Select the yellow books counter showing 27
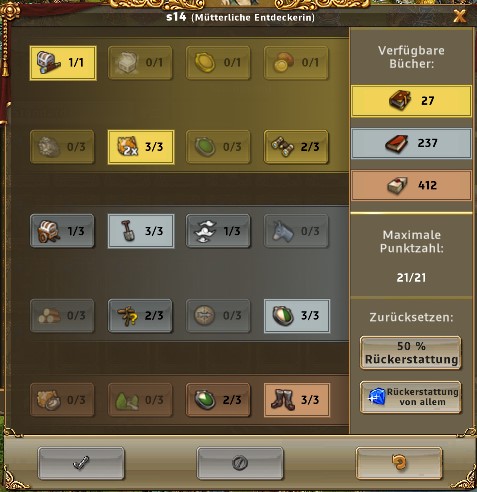The height and width of the screenshot is (492, 477). pyautogui.click(x=411, y=101)
